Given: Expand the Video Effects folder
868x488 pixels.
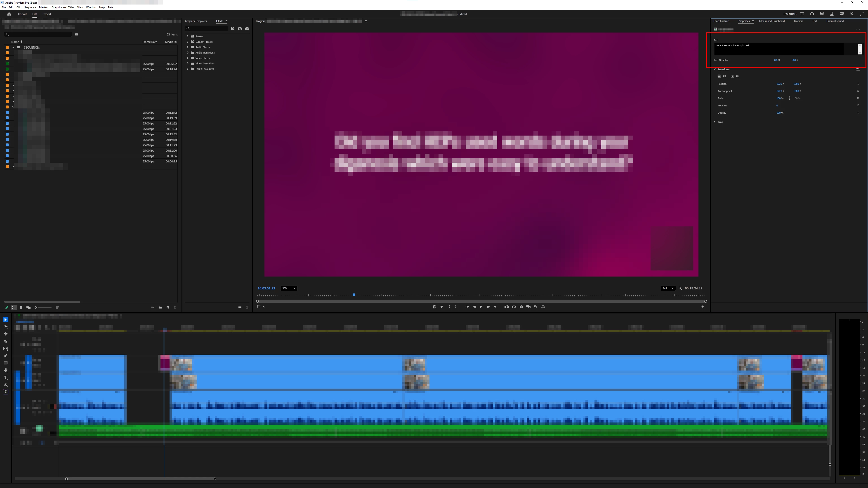Looking at the screenshot, I should (x=188, y=58).
